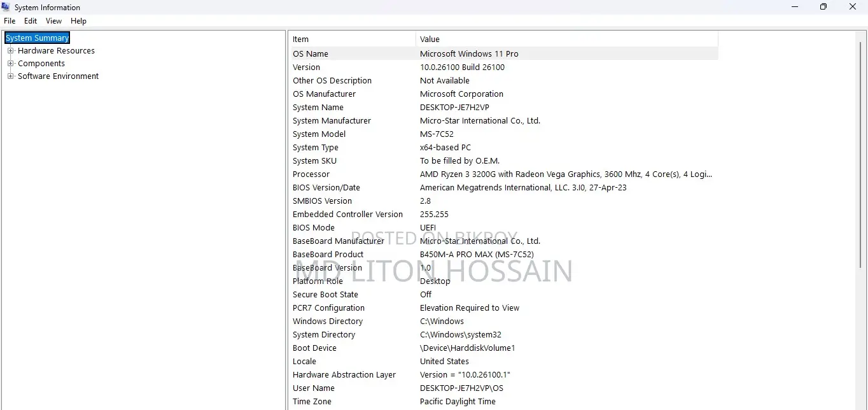This screenshot has width=868, height=410.
Task: Click the Hardware Abstraction Layer item
Action: [344, 375]
